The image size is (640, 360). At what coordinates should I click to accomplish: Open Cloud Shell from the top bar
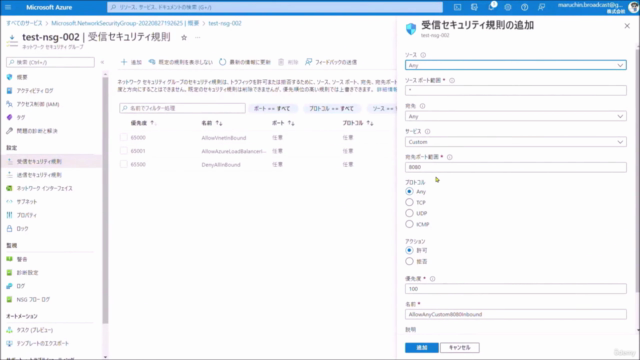(458, 7)
